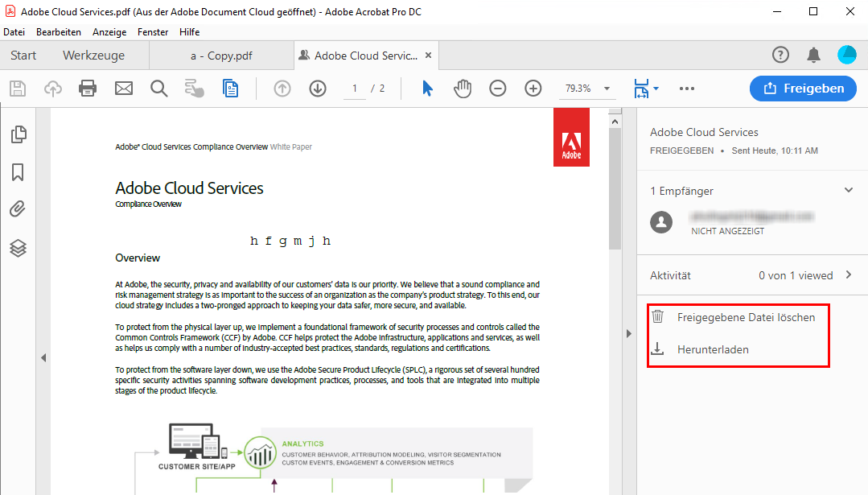Click the Upload to cloud icon
The image size is (868, 495).
[x=53, y=89]
